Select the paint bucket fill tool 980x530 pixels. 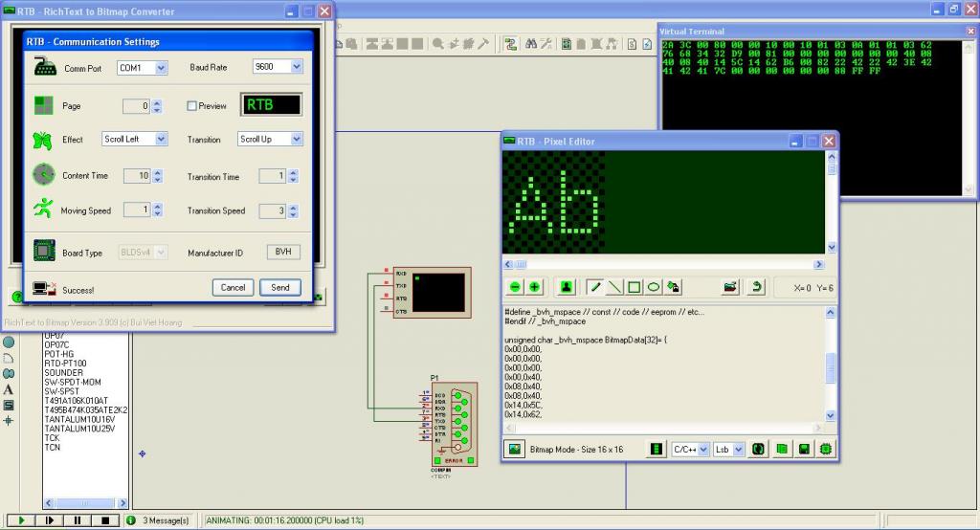(x=673, y=286)
